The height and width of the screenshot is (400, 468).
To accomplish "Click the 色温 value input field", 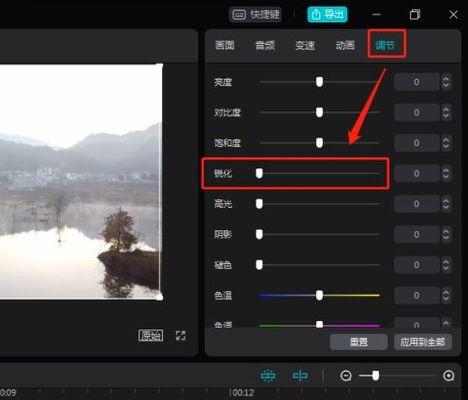I will click(x=416, y=295).
